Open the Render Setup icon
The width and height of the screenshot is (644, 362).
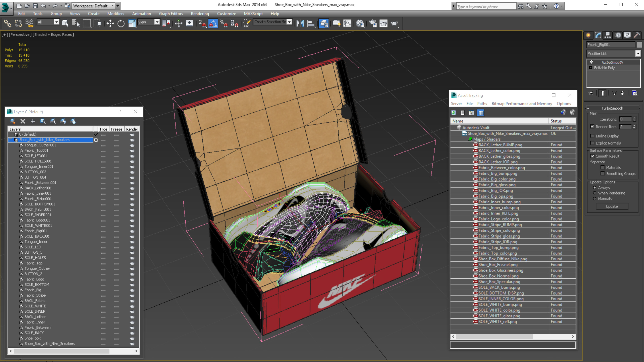[x=373, y=23]
